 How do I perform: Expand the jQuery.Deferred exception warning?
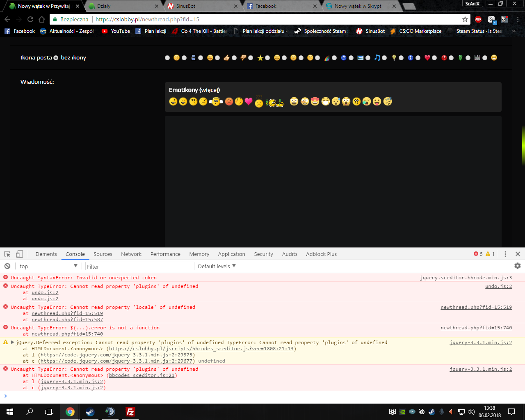12,342
